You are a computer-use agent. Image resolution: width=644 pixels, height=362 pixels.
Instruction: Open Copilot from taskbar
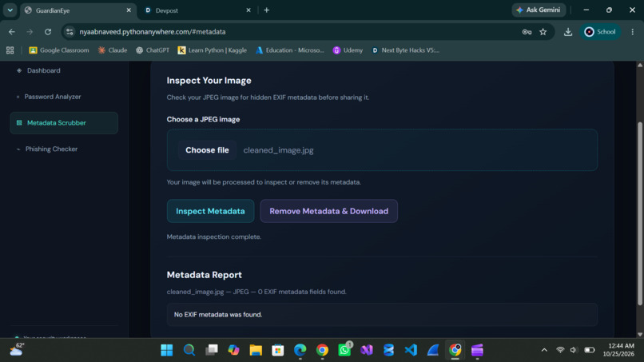[x=233, y=350]
